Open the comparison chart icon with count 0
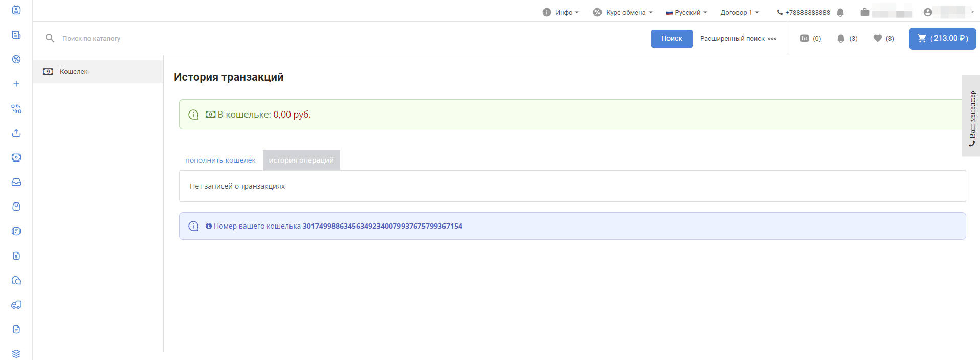The height and width of the screenshot is (360, 980). (x=810, y=38)
